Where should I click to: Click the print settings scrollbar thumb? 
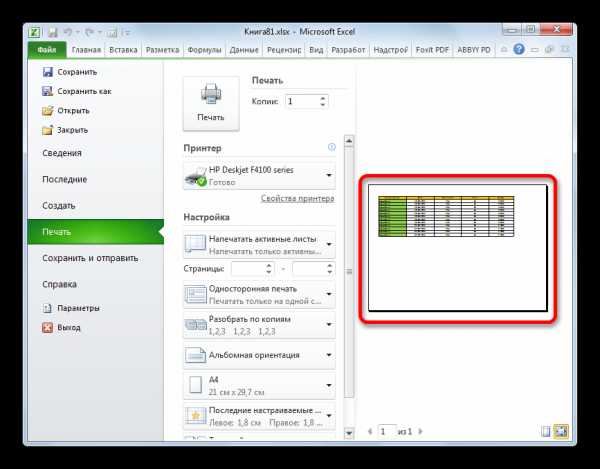[x=349, y=272]
